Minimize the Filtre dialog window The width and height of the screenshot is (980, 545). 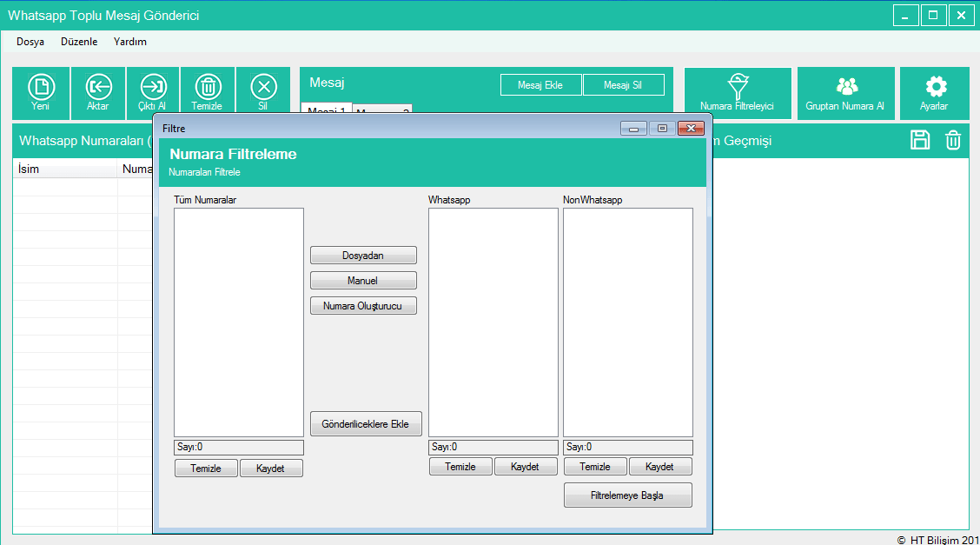[633, 129]
